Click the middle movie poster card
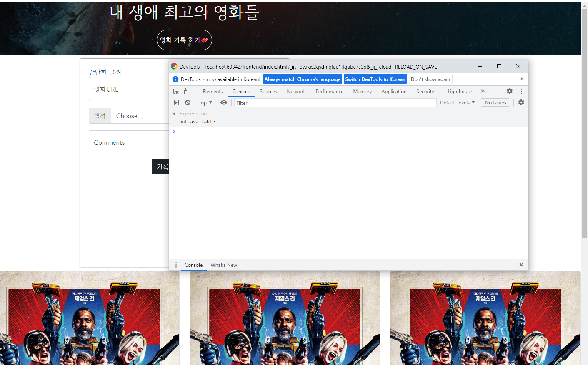 tap(285, 318)
